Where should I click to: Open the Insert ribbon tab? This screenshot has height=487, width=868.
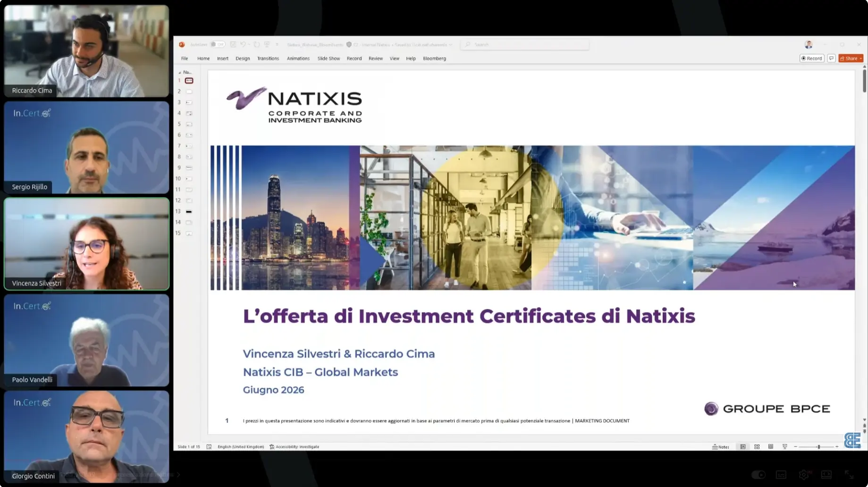coord(223,59)
